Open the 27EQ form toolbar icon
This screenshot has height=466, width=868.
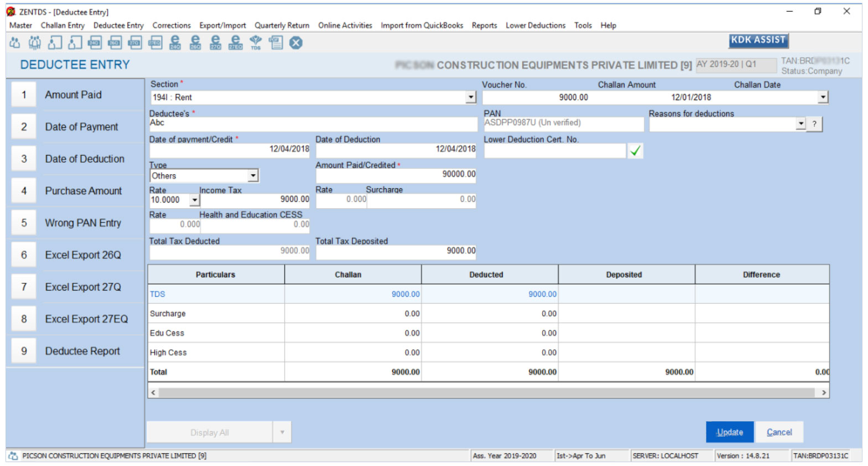155,43
